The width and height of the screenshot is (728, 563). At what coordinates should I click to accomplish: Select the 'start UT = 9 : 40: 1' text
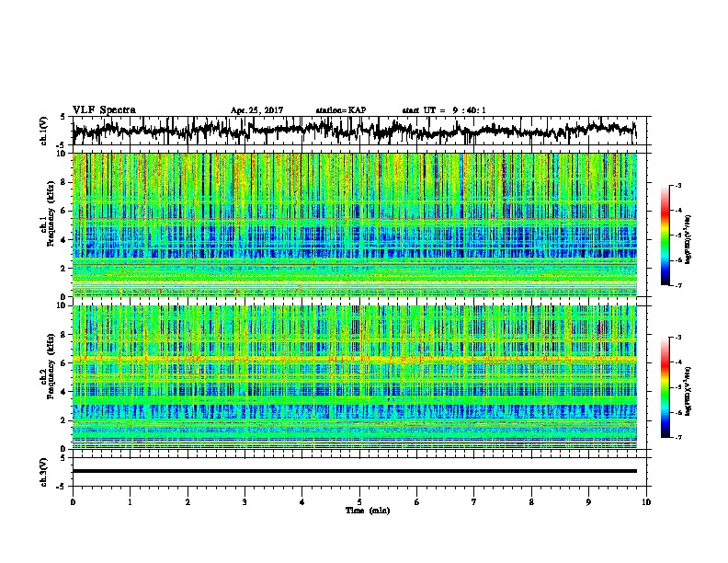[x=444, y=110]
